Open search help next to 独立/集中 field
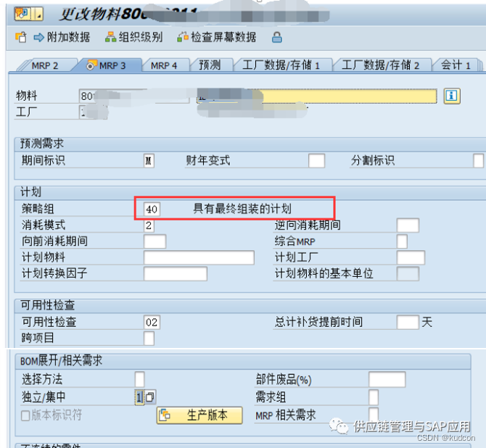The height and width of the screenshot is (448, 486). pyautogui.click(x=150, y=397)
